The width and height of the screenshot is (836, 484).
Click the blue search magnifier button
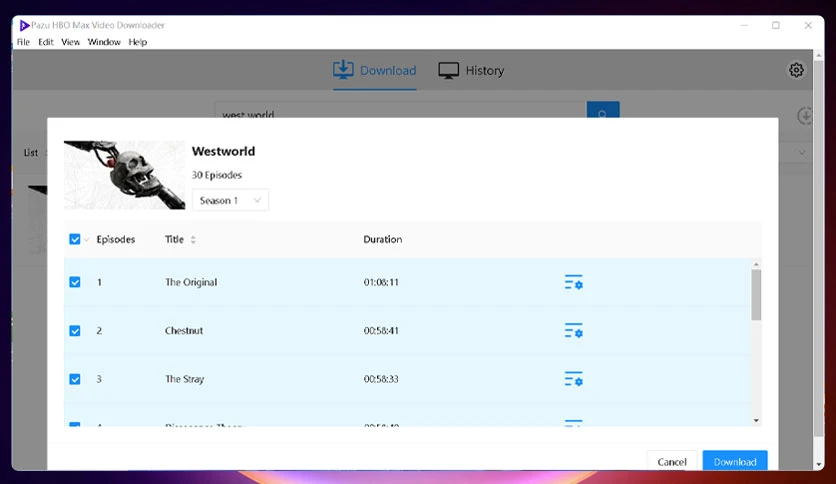click(x=603, y=110)
